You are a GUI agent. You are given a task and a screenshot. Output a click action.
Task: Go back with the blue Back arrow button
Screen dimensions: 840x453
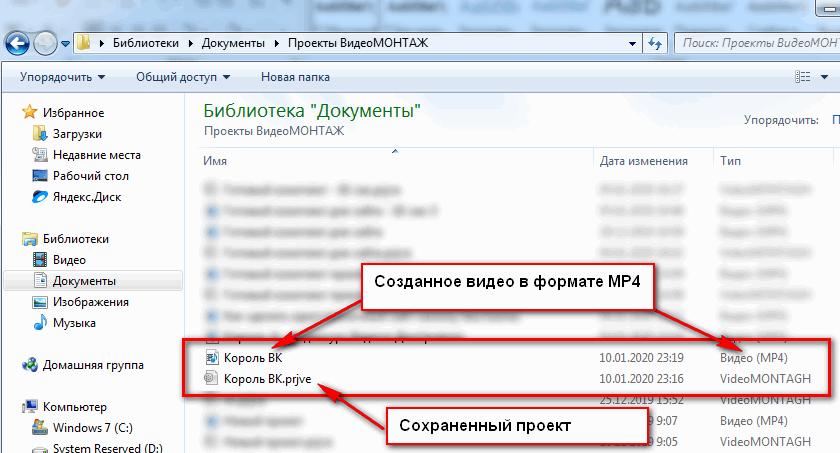point(17,43)
